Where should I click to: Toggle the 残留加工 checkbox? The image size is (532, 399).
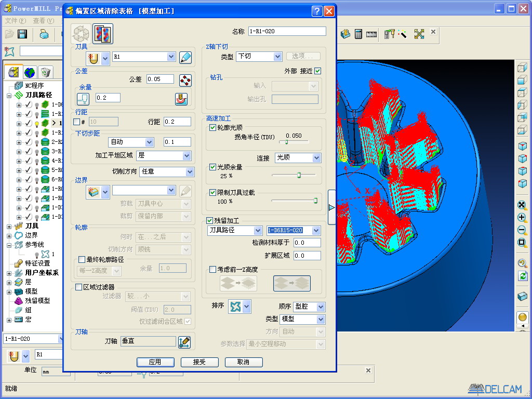coord(210,220)
